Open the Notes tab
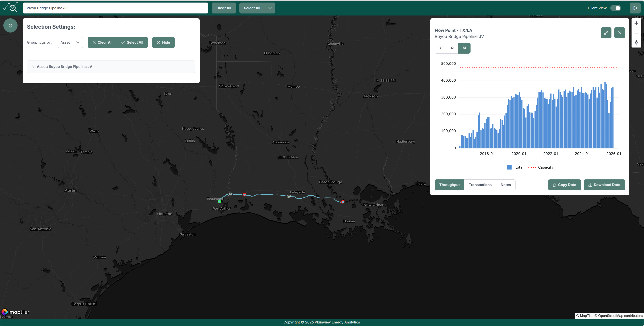Screen dimensions: 644x326 (x=505, y=185)
